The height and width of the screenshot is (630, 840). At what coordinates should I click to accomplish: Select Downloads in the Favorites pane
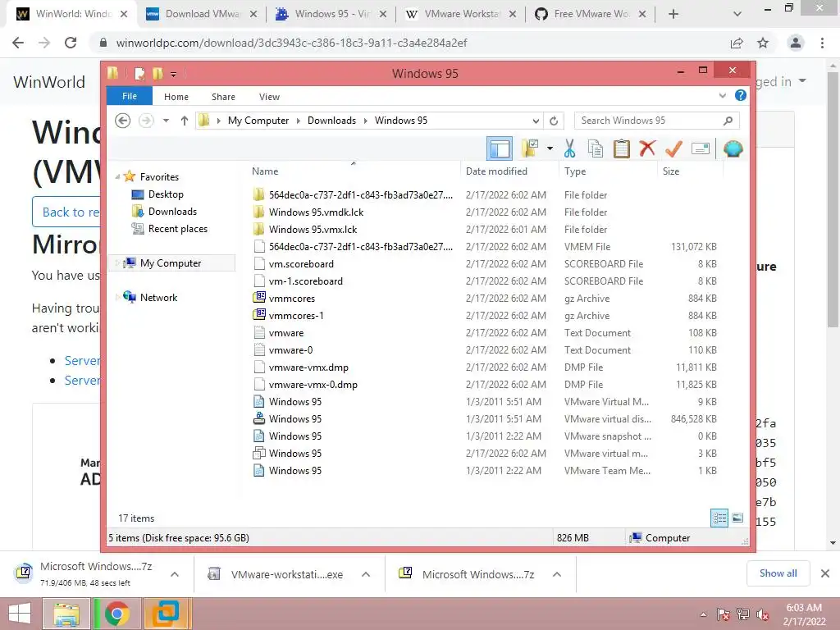[x=172, y=211]
